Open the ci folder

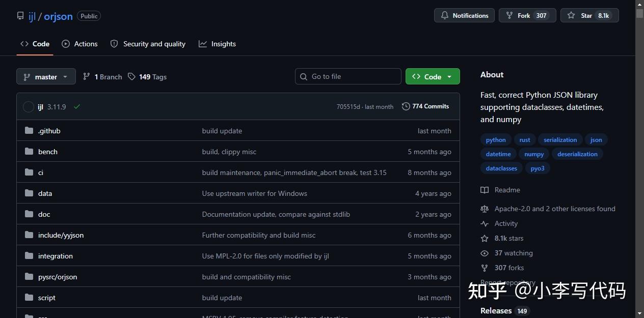click(x=41, y=172)
